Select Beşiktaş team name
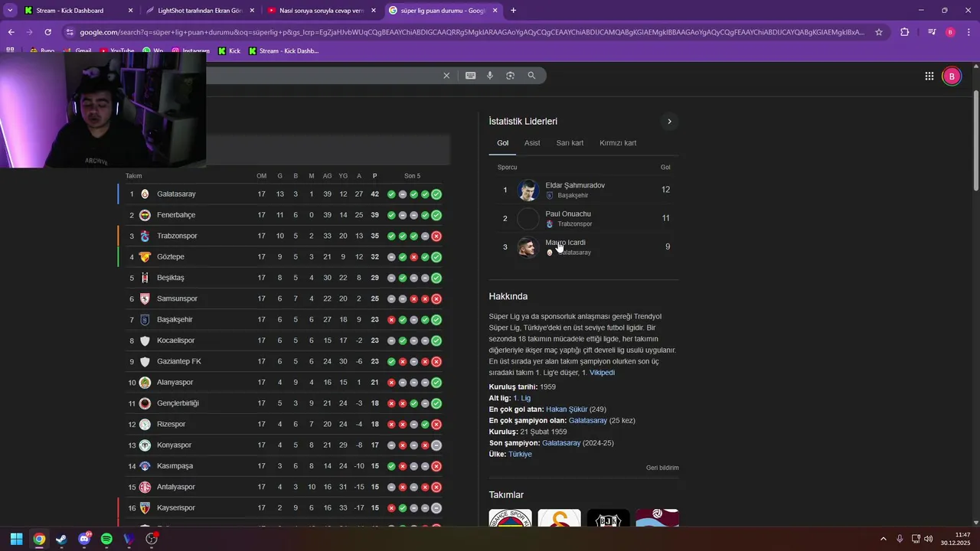Viewport: 980px width, 551px height. point(171,278)
